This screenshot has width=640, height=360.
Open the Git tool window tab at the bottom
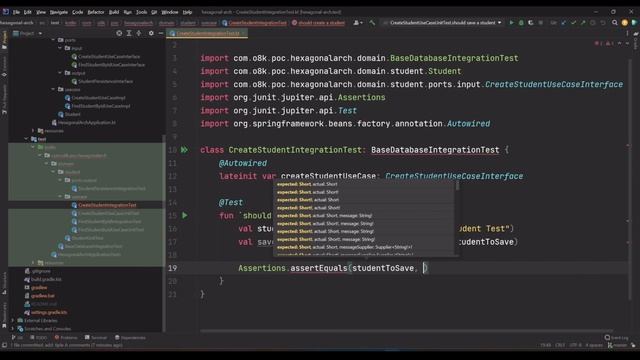pos(18,338)
